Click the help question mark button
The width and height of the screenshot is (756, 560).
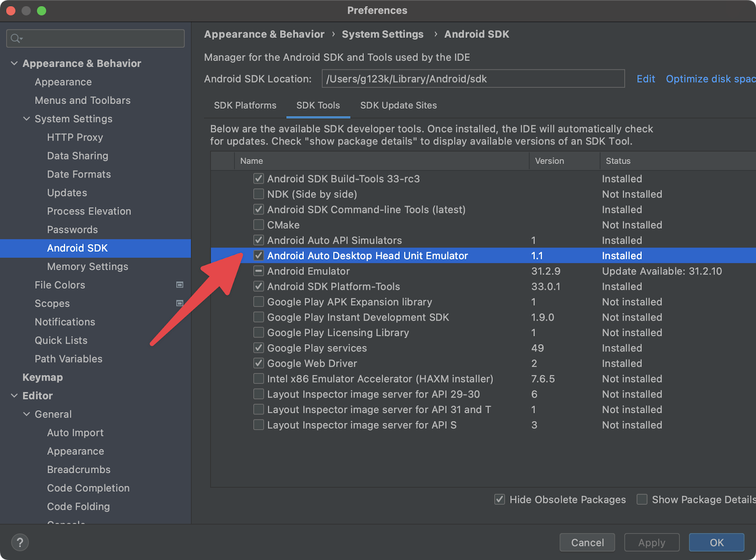[x=20, y=543]
